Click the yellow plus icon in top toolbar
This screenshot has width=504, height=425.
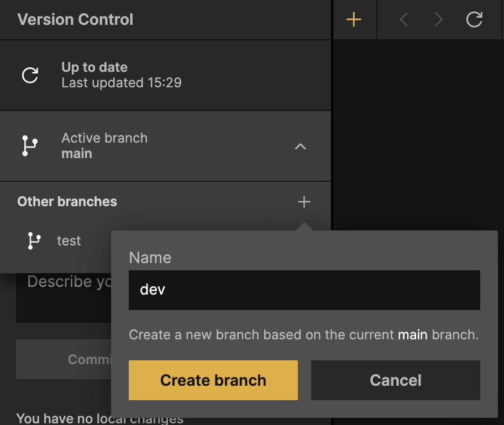coord(353,20)
